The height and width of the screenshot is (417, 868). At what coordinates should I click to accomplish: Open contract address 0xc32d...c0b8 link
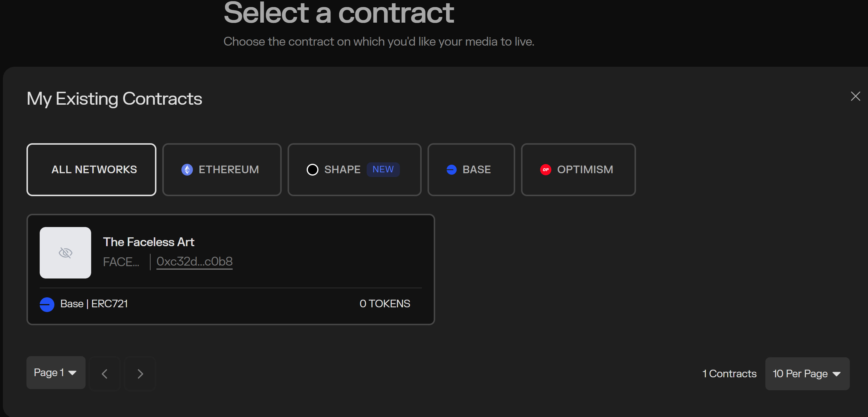[194, 261]
